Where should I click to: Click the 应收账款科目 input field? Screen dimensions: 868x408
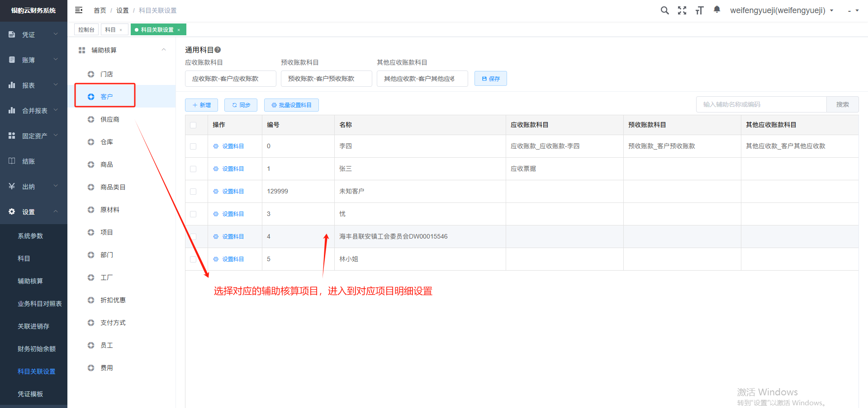[x=231, y=79]
